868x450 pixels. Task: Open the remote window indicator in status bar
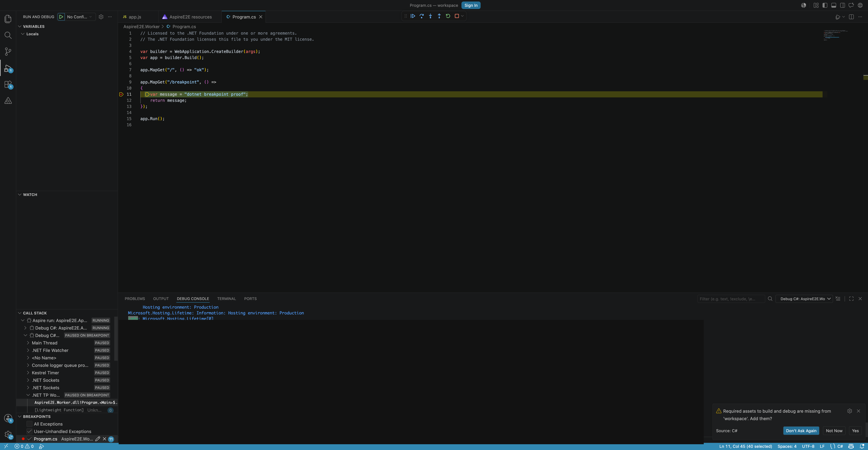6,446
